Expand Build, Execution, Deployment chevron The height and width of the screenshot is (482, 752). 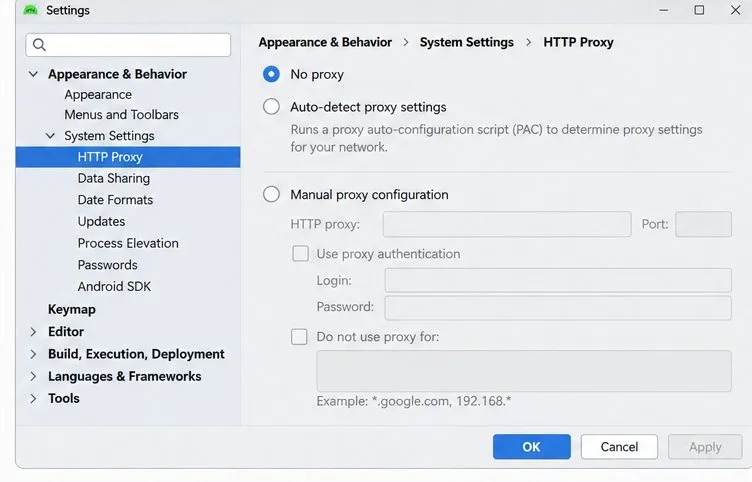click(33, 354)
